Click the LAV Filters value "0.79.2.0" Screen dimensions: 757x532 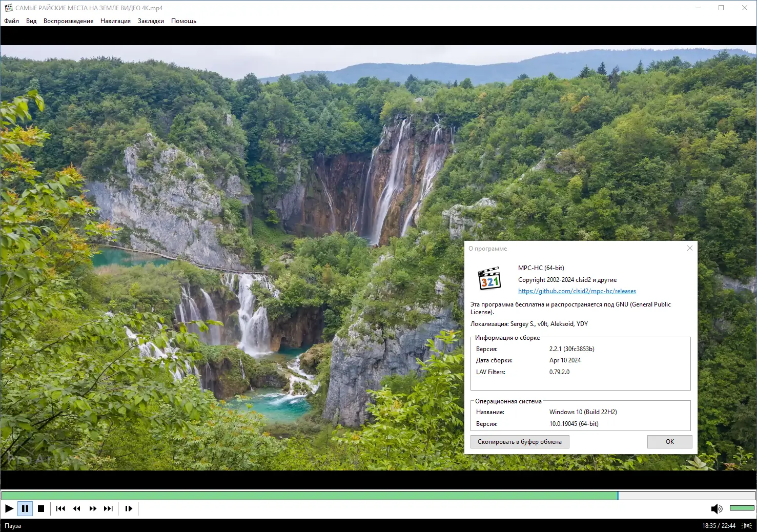[x=559, y=372]
